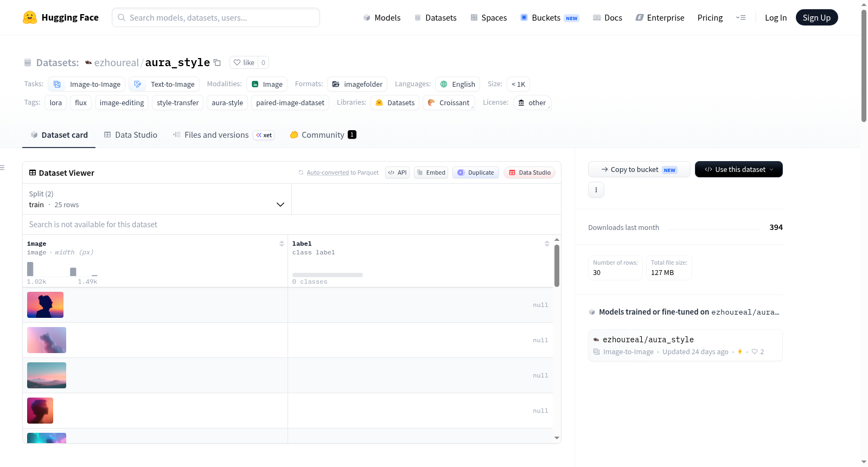
Task: Click the left sidebar table-of-contents icon
Action: [x=2, y=168]
